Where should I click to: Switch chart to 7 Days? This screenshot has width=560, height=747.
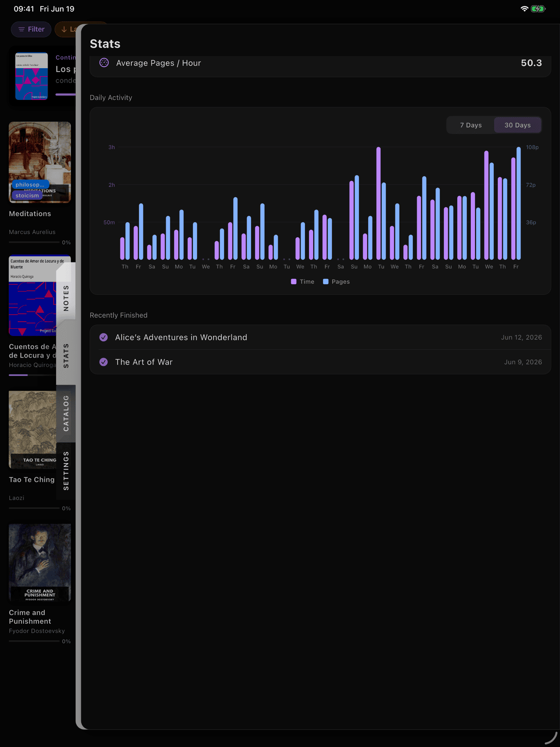[x=471, y=125]
